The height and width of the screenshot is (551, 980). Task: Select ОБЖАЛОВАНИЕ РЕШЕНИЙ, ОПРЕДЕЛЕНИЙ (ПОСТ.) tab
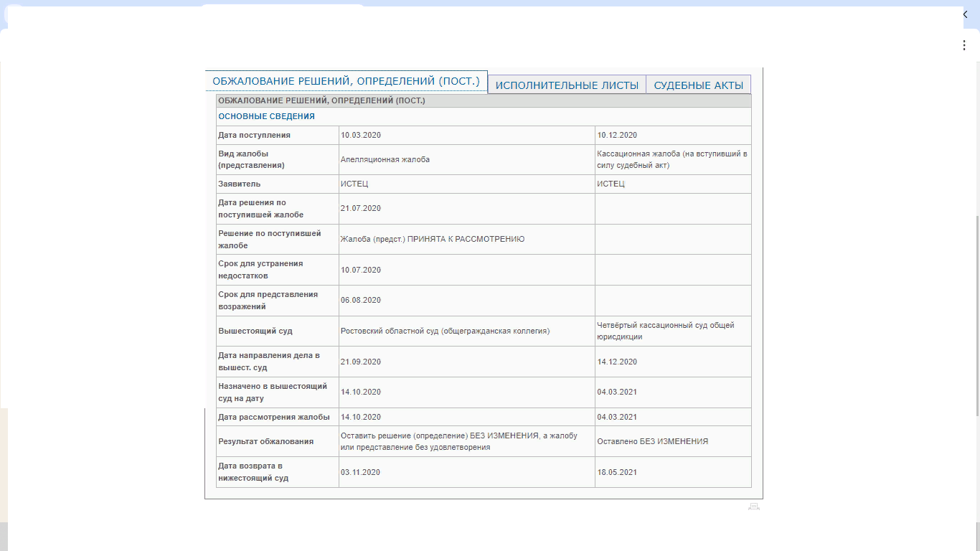347,81
